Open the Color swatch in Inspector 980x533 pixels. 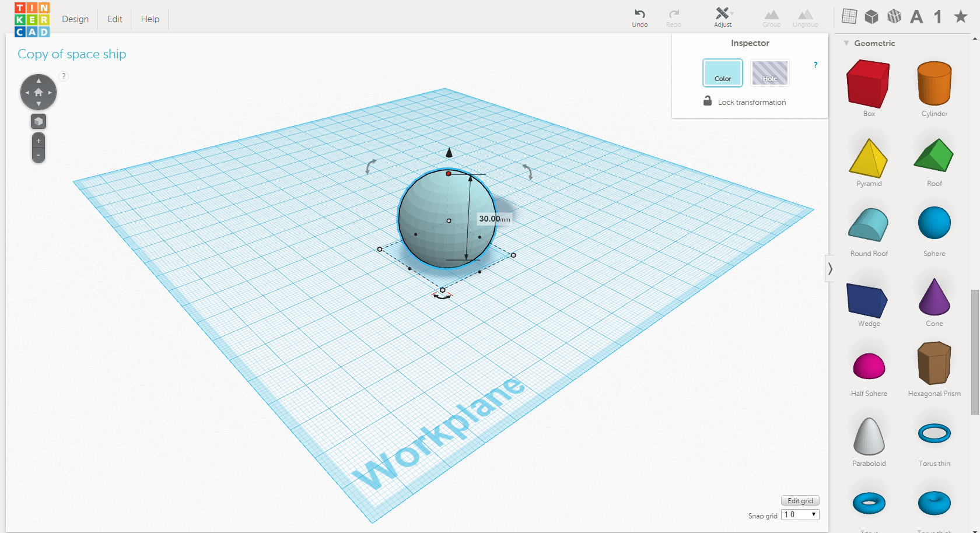723,73
